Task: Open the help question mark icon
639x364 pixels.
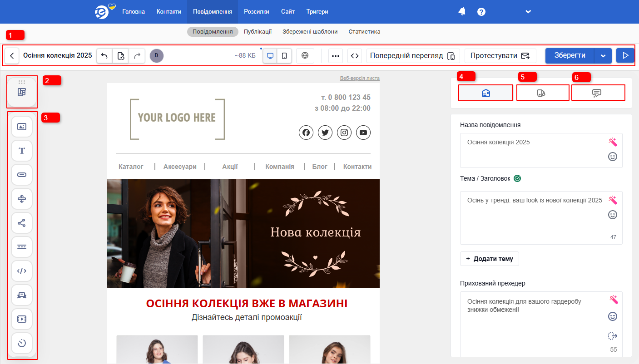Action: (481, 12)
